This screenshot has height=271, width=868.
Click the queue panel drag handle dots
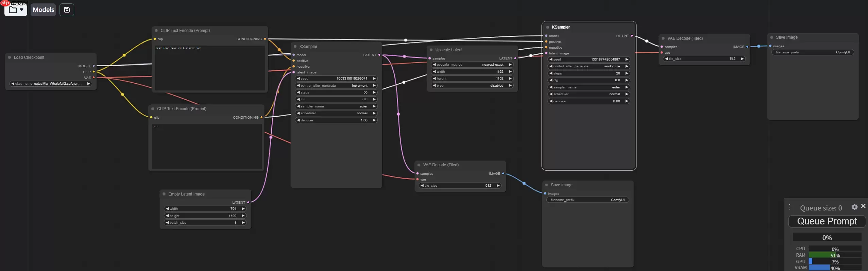pyautogui.click(x=790, y=207)
